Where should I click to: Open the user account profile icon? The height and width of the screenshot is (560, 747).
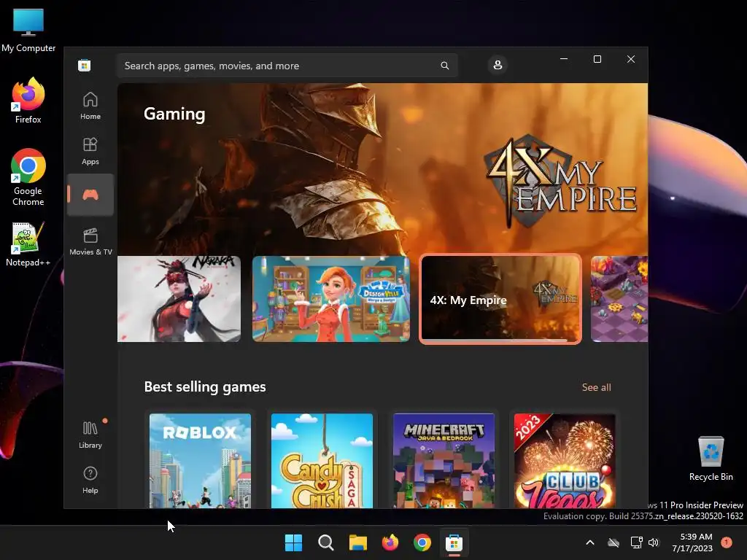pos(498,65)
